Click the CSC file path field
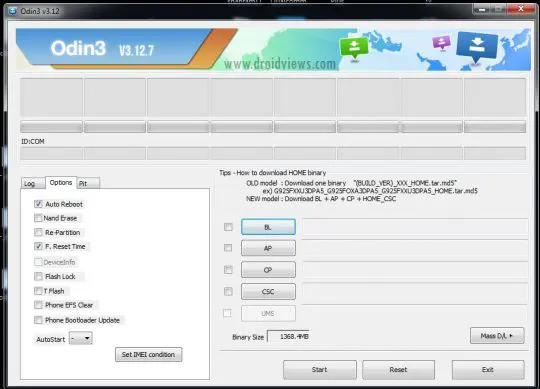Screen dimensions: 540x389 click(415, 292)
